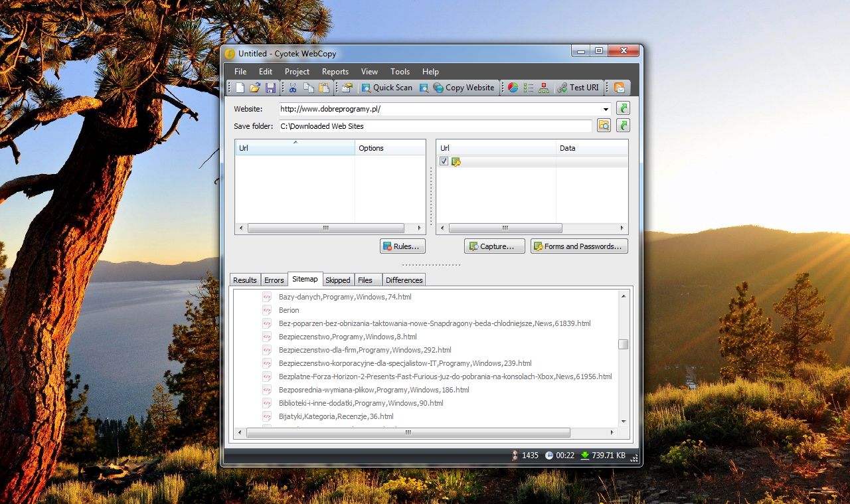Uncheck the URL checkbox in Data panel
This screenshot has height=504, width=850.
click(444, 161)
